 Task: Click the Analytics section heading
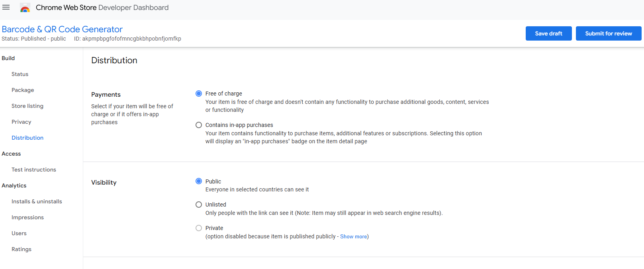[x=14, y=185]
